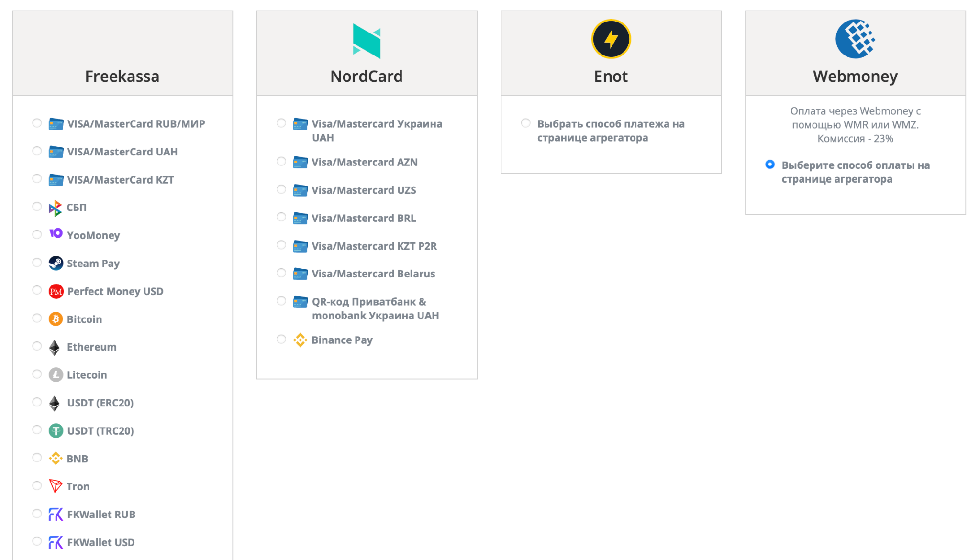Click the Webmoney globe logo

point(855,39)
